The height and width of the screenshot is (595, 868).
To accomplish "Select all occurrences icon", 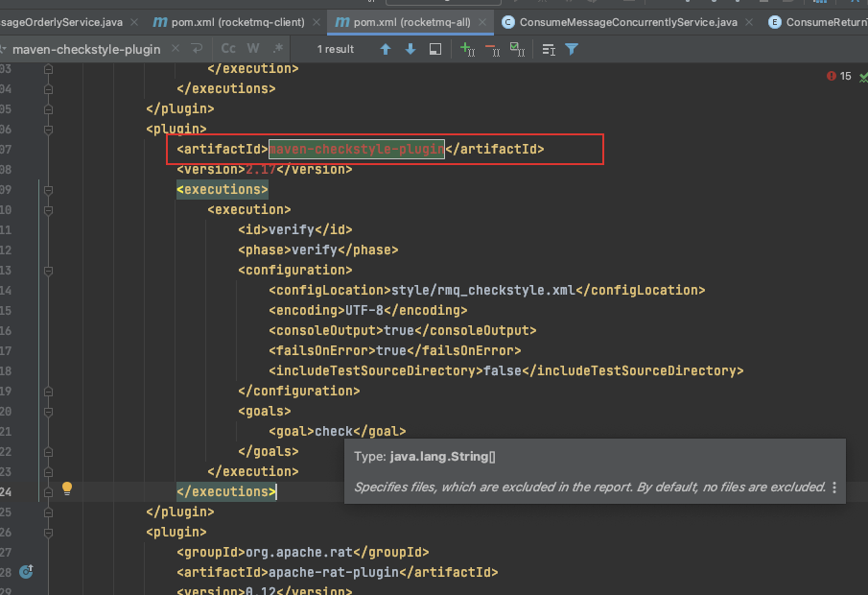I will (517, 49).
